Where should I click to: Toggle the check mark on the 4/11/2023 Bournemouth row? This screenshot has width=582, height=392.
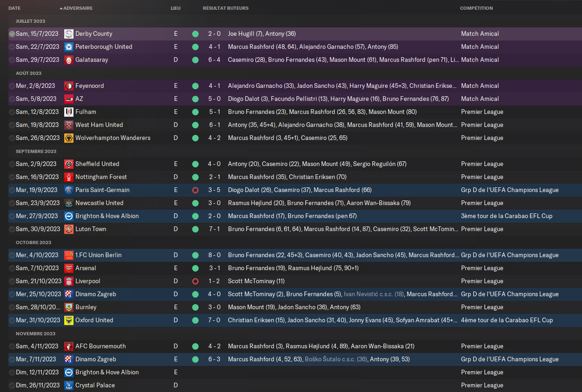(x=12, y=346)
